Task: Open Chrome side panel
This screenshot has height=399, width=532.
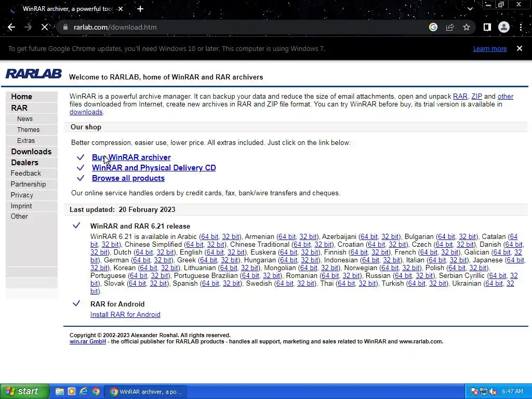Action: [x=487, y=27]
